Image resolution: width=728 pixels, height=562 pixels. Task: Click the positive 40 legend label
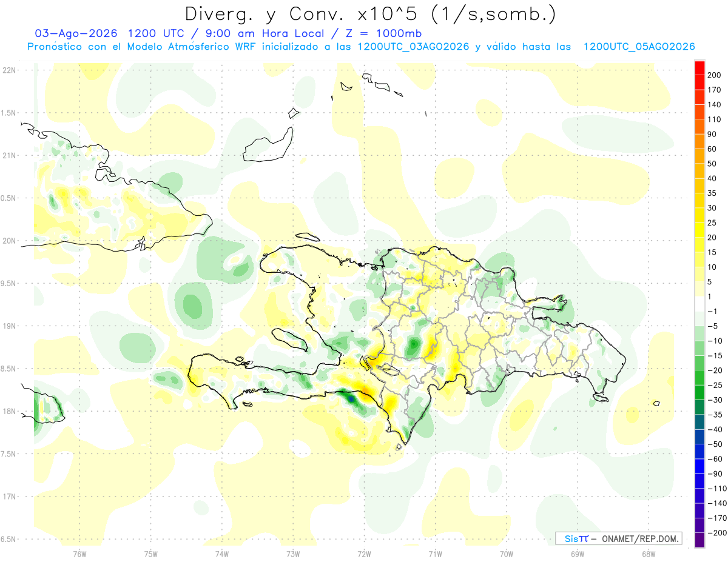[x=712, y=178]
